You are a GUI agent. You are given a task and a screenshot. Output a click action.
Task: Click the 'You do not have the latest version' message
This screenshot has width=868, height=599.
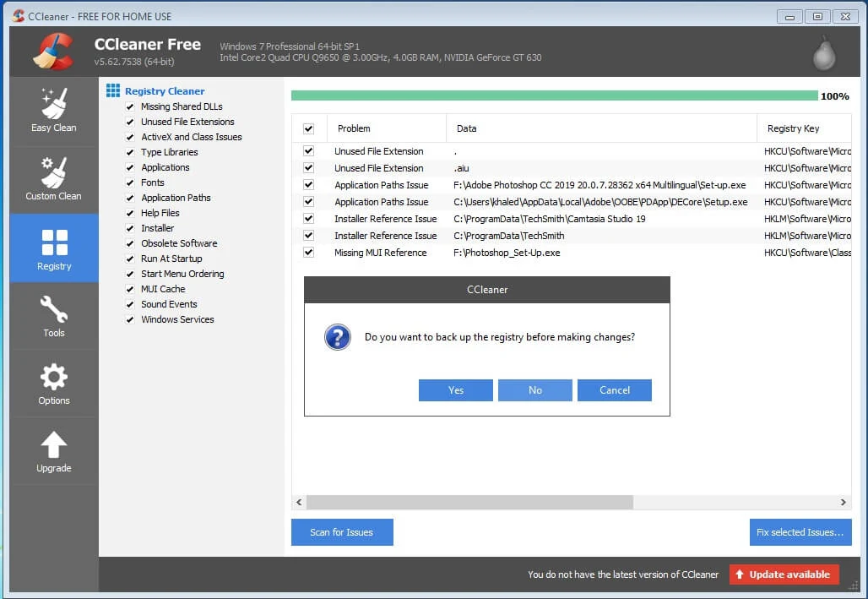pos(623,574)
